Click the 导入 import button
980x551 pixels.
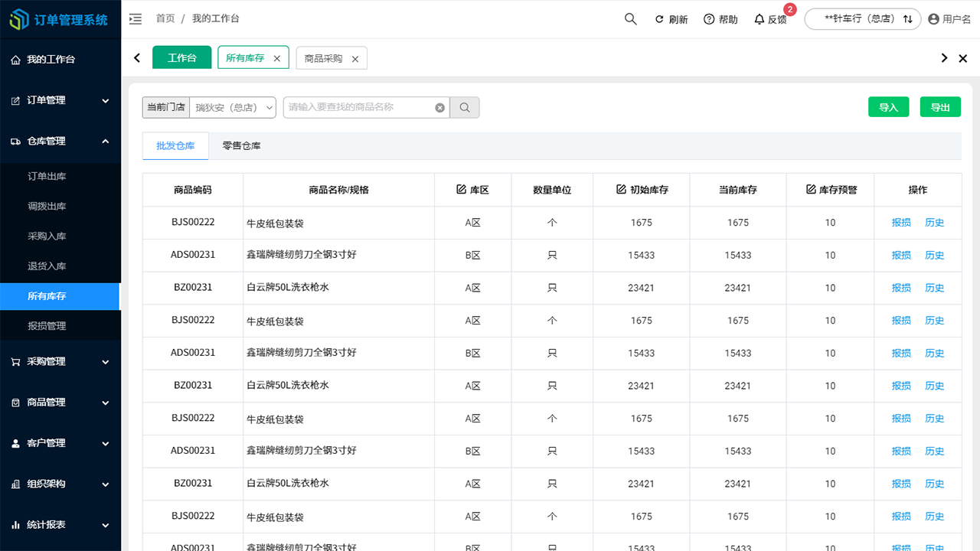[x=888, y=107]
